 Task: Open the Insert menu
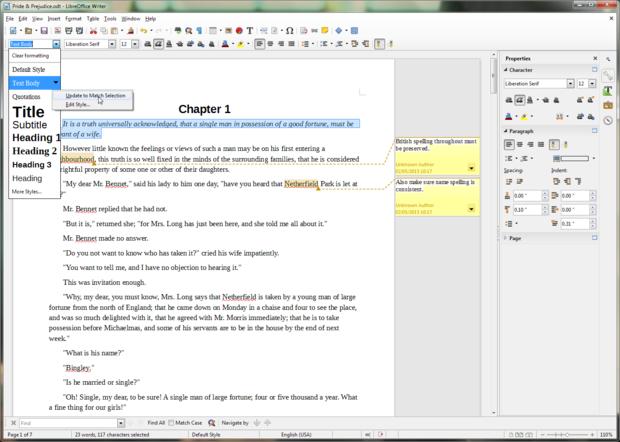pyautogui.click(x=53, y=18)
